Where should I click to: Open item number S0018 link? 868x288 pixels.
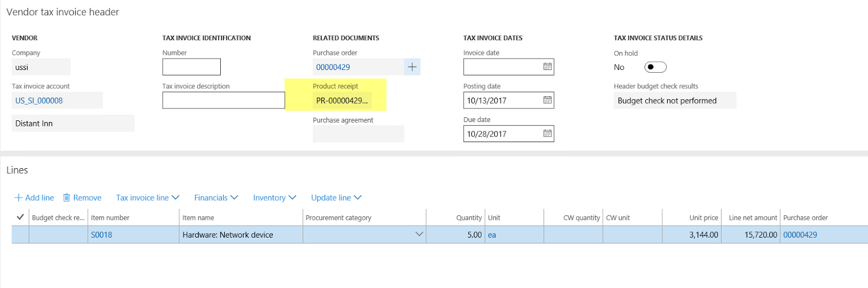coord(101,235)
